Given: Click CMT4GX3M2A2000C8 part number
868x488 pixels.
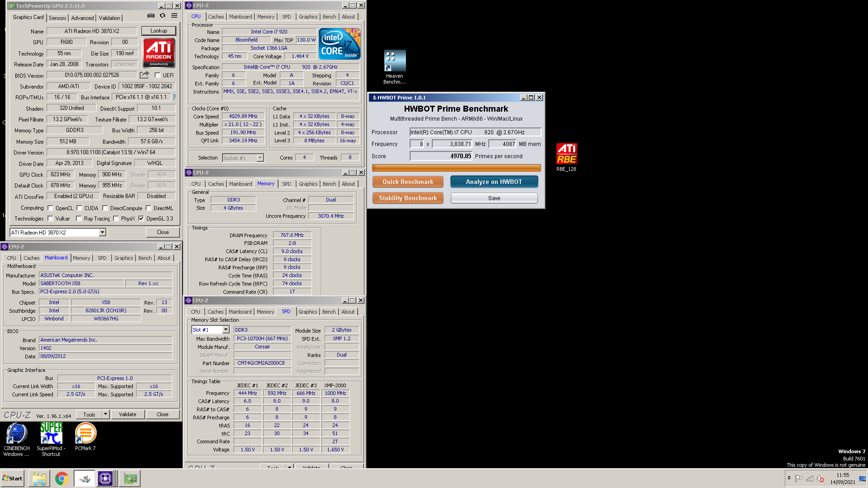Looking at the screenshot, I should 262,363.
